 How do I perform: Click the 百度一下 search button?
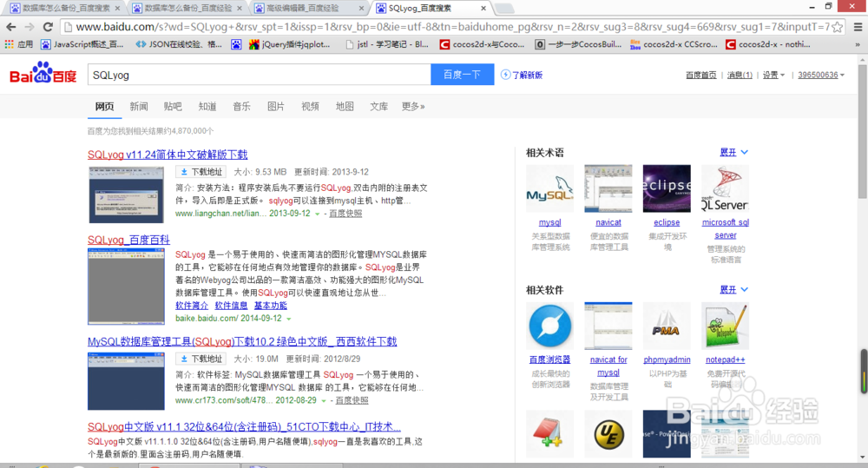click(x=463, y=74)
